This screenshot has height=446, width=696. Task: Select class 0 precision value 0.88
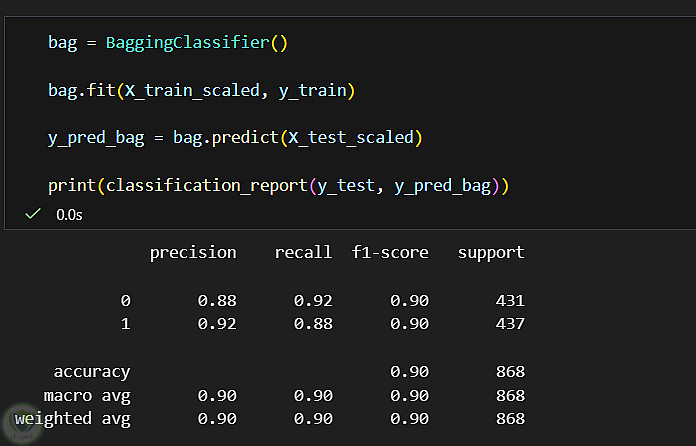point(217,301)
